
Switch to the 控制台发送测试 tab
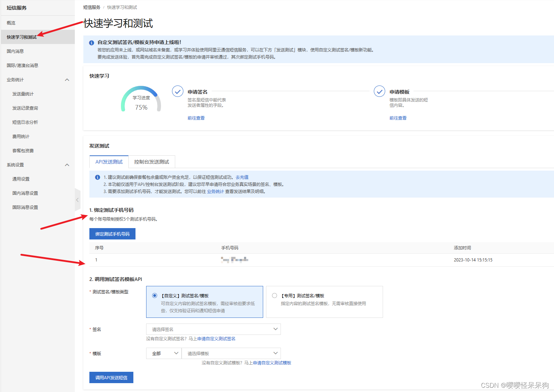coord(152,162)
